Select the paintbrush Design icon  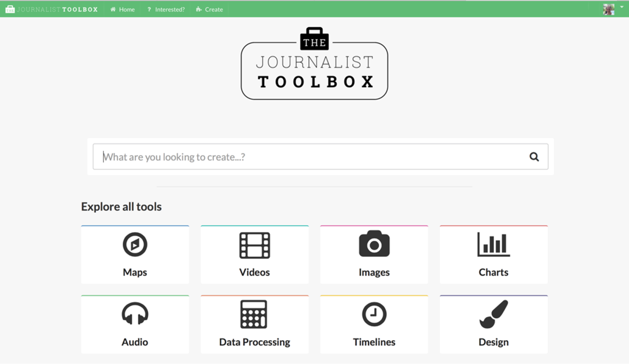click(493, 314)
